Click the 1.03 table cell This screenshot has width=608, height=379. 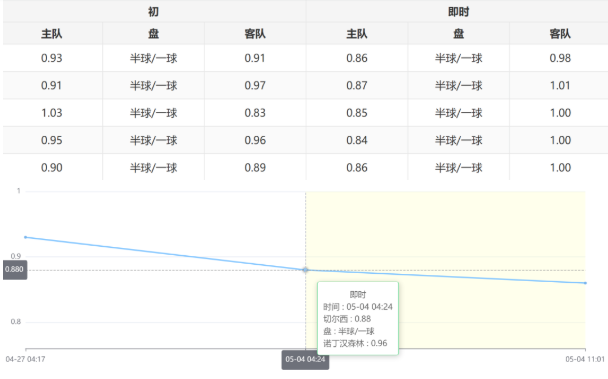52,113
